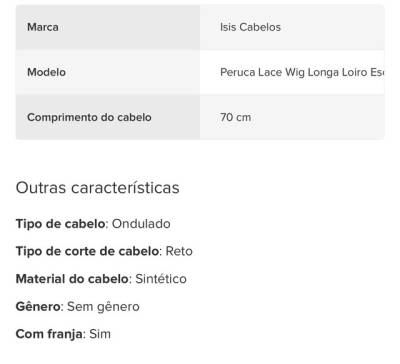Select the Sem gênero value
Viewport: 400px width, 364px height.
[x=103, y=307]
